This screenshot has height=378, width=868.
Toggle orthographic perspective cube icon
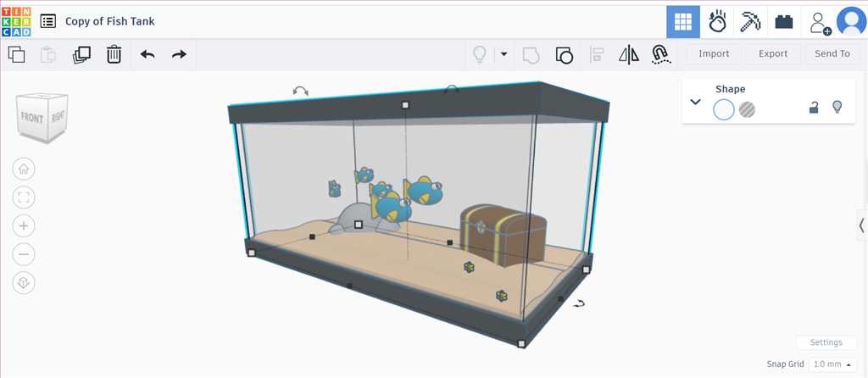pos(24,283)
